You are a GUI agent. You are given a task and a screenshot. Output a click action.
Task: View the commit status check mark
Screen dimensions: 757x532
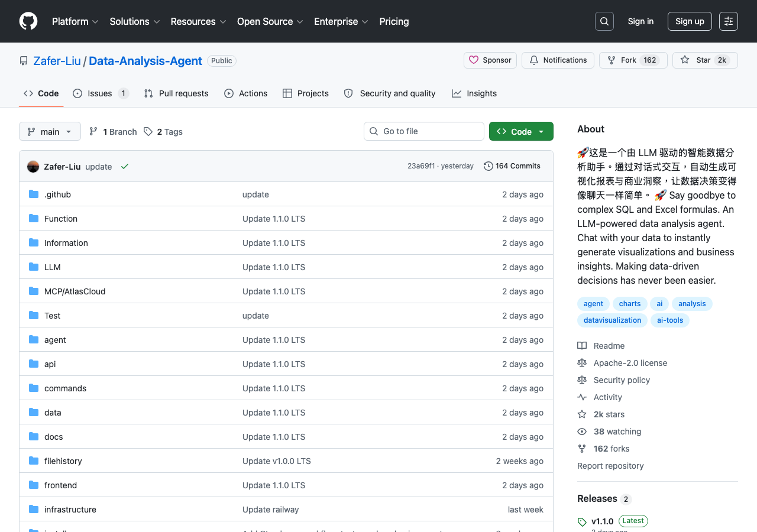coord(125,167)
